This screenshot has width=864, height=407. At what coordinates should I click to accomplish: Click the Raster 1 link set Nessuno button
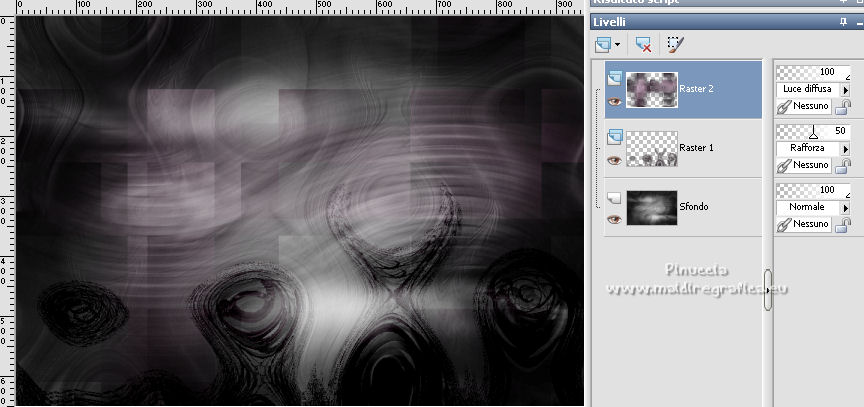803,165
